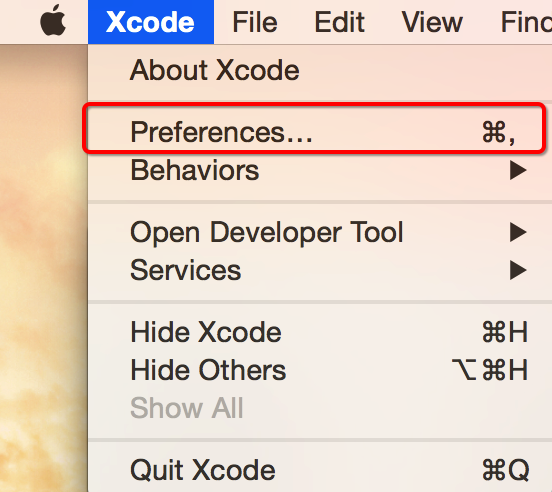Open the Apple menu icon

point(53,21)
